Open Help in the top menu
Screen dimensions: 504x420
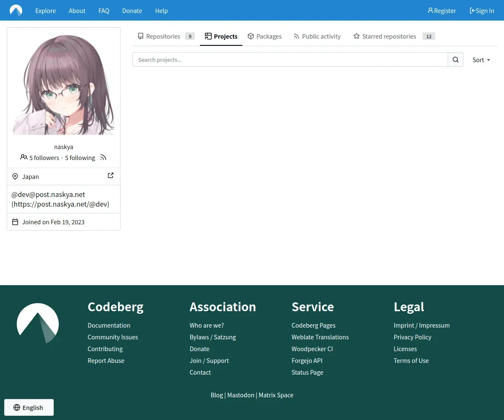click(x=161, y=10)
